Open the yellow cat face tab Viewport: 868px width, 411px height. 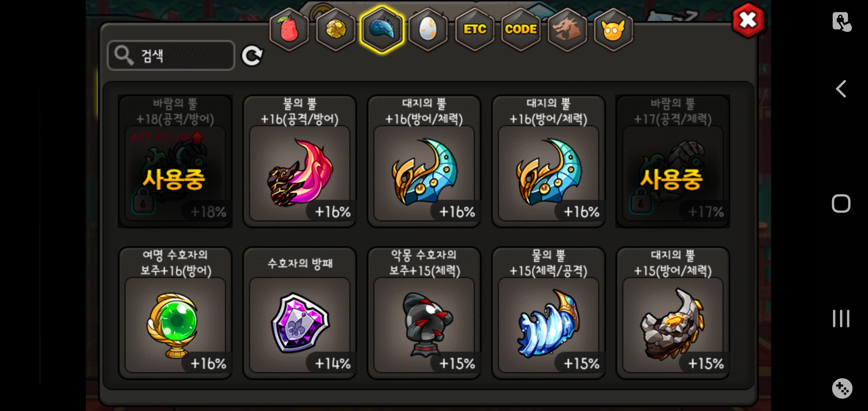tap(613, 30)
